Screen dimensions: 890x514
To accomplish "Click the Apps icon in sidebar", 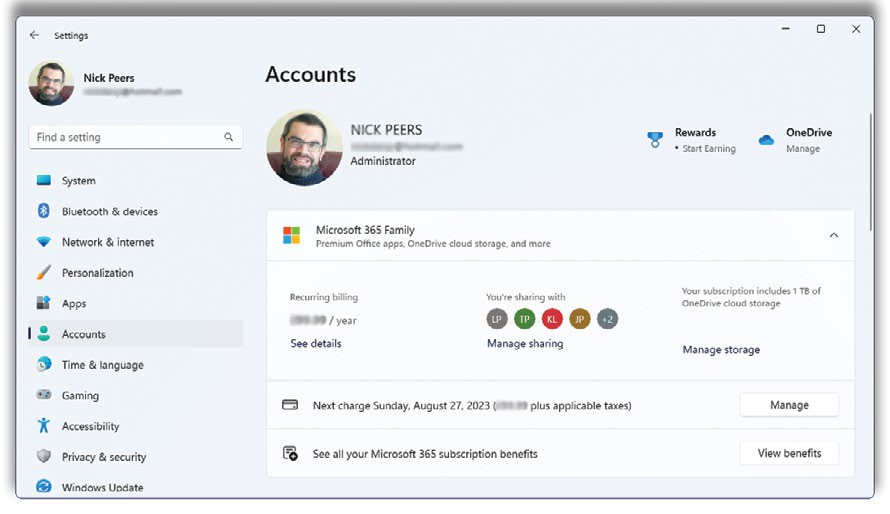I will click(x=44, y=303).
